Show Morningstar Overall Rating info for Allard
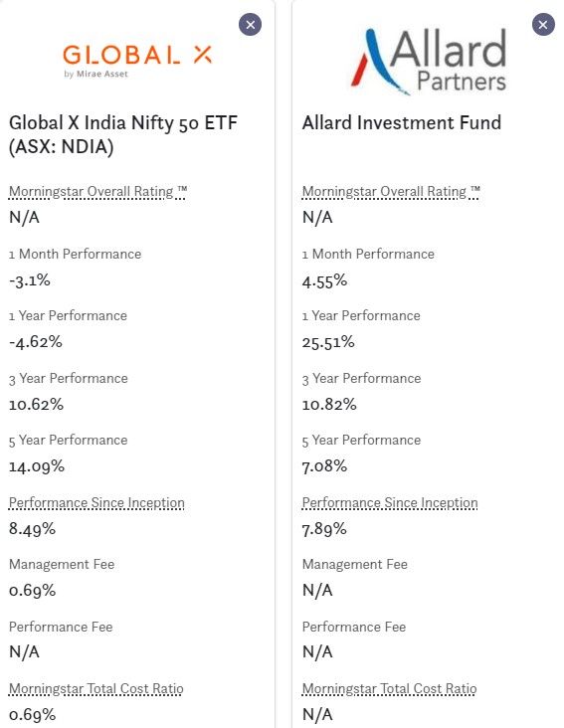The width and height of the screenshot is (564, 728). tap(391, 192)
